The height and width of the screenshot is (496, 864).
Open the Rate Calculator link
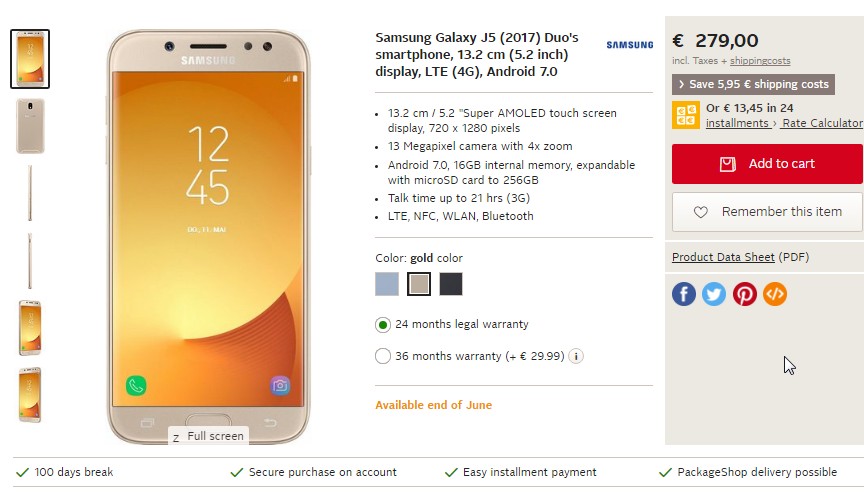click(x=822, y=123)
